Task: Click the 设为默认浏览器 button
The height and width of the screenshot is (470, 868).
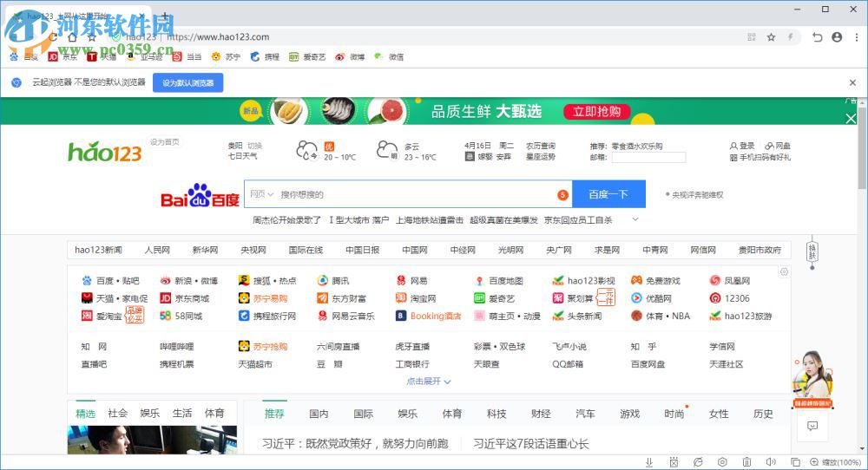Action: click(x=187, y=83)
